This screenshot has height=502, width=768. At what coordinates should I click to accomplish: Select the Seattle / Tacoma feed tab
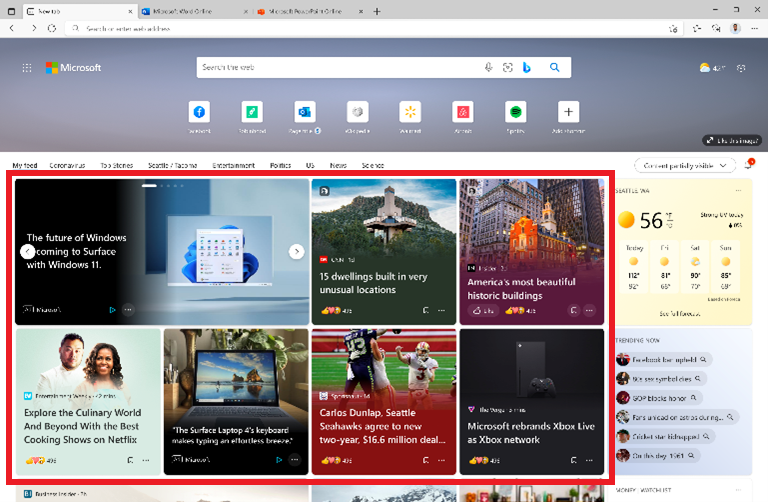[x=172, y=166]
